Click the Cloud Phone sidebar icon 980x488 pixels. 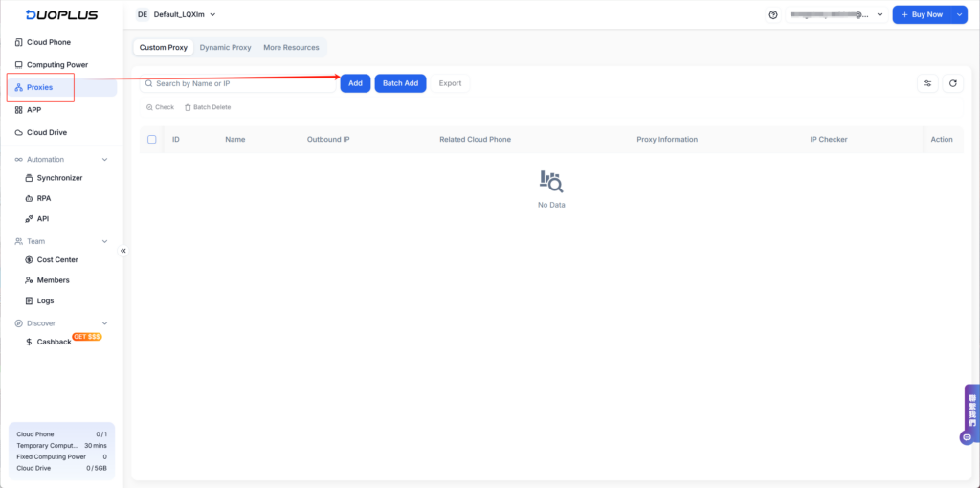click(19, 42)
